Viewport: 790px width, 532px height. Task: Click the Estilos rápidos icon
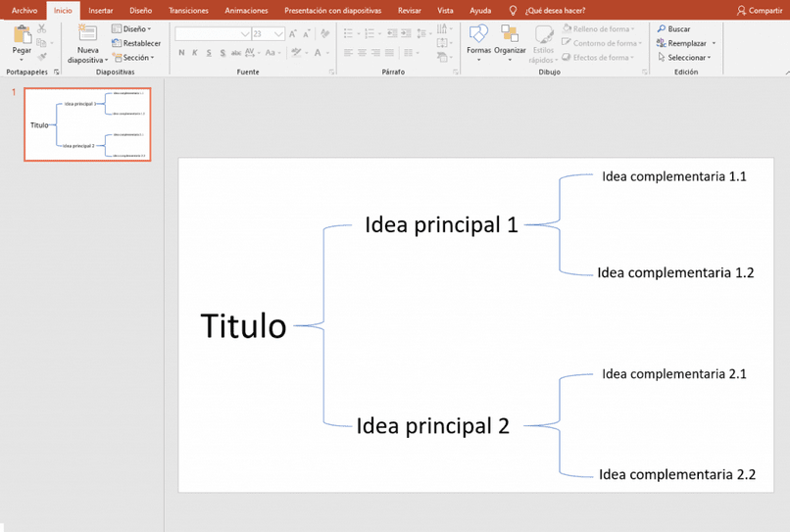click(543, 34)
